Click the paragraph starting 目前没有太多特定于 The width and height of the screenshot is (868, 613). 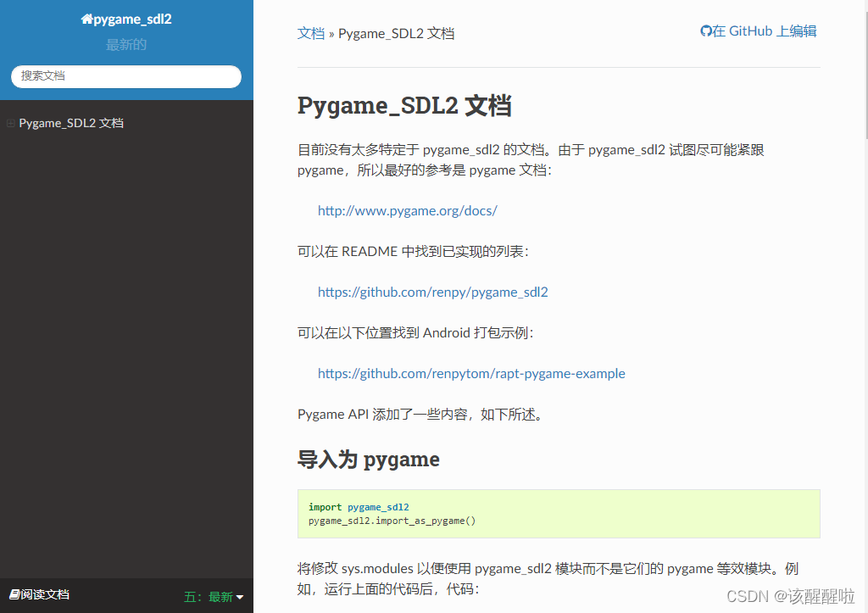click(531, 159)
